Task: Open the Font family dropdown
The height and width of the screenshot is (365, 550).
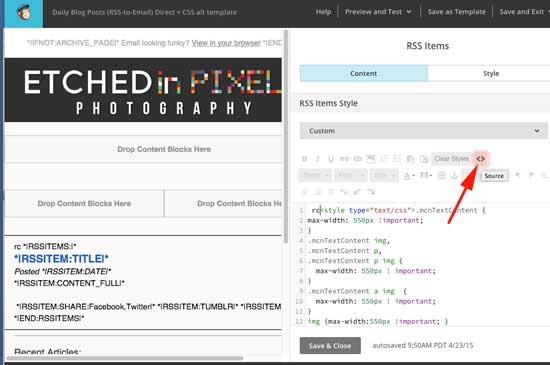Action: (350, 175)
